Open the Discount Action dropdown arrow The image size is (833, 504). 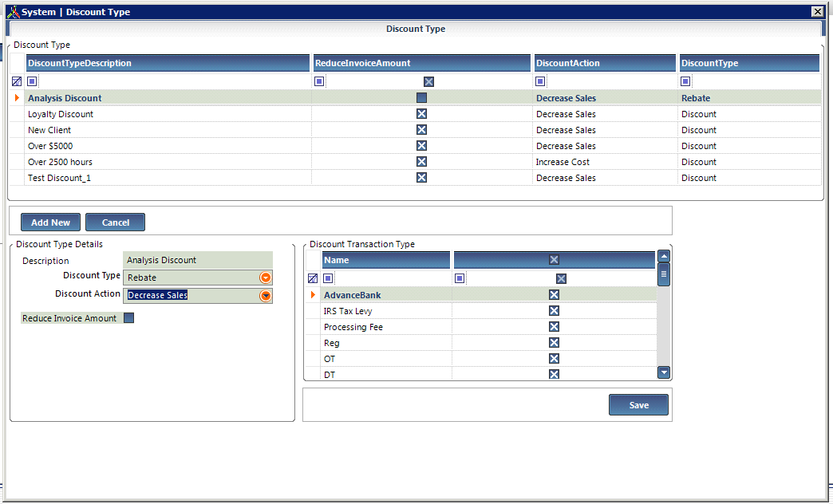[265, 296]
